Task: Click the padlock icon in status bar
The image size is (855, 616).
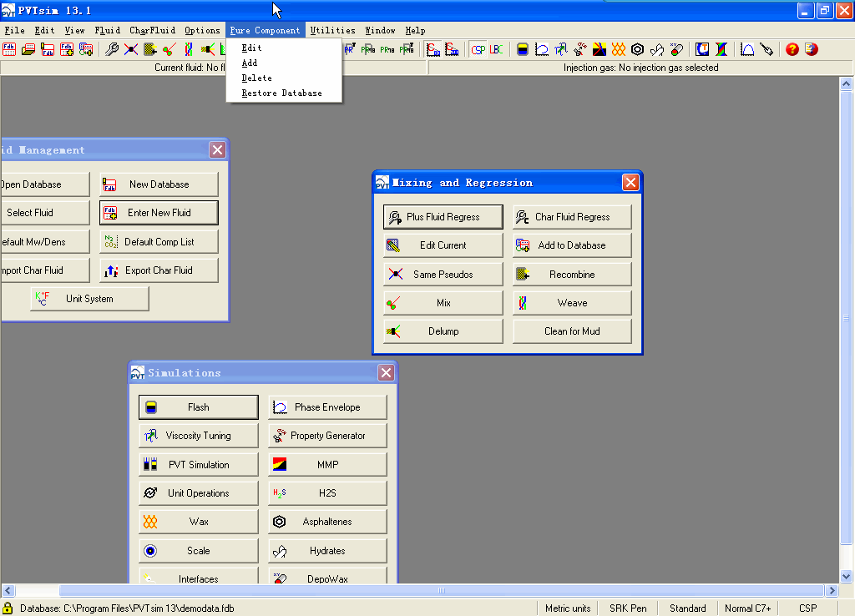Action: [8, 608]
